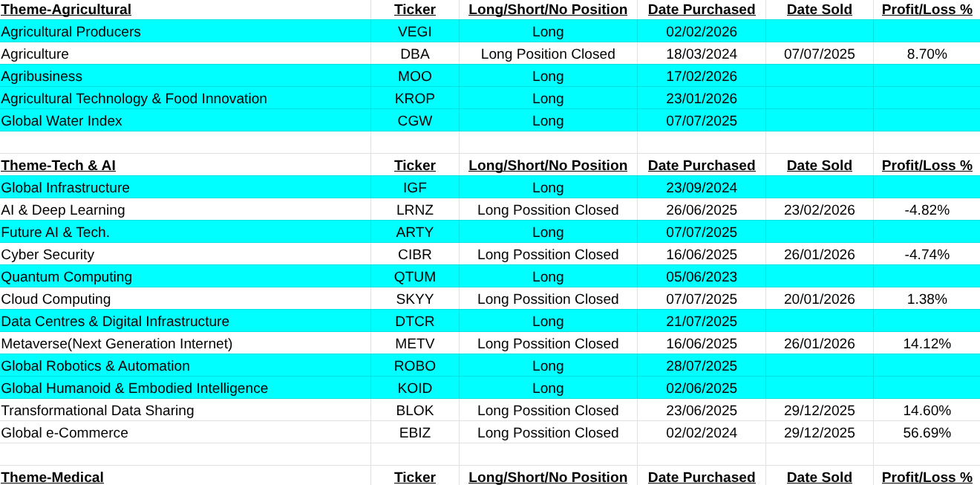Click the Agribusiness theme cell
Screen dimensions: 980x485
tap(42, 77)
